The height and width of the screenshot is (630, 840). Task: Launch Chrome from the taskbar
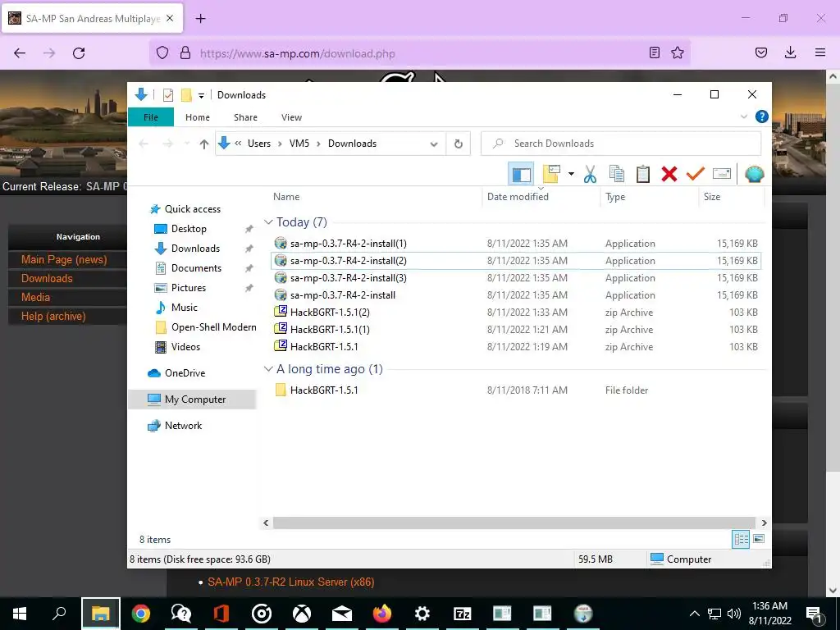pos(141,614)
